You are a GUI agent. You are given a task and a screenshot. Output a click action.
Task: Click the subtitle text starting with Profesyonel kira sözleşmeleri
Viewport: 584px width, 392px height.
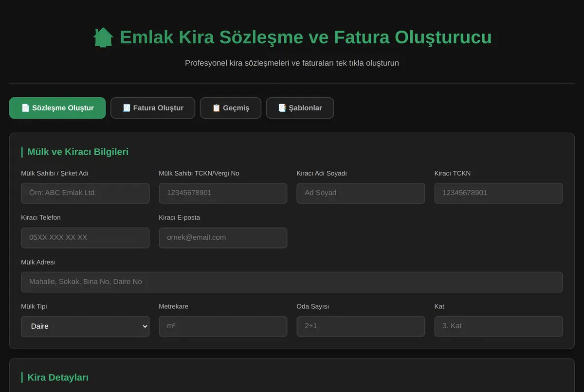[x=292, y=63]
